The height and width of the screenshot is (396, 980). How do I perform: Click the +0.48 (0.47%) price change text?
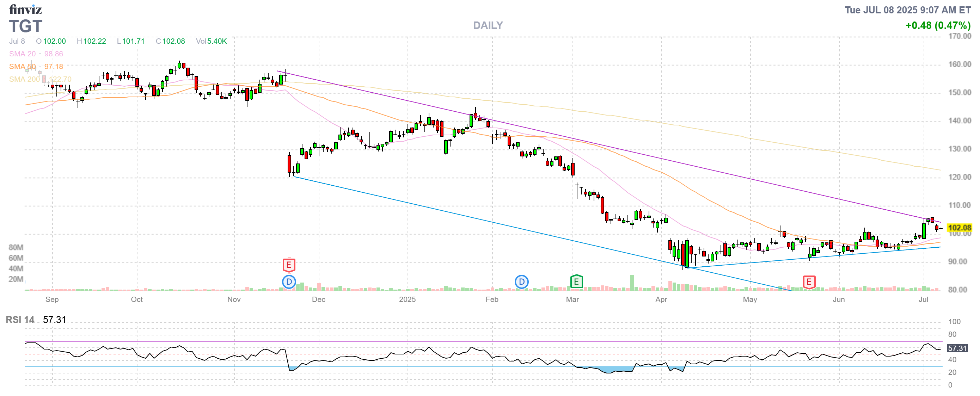937,25
